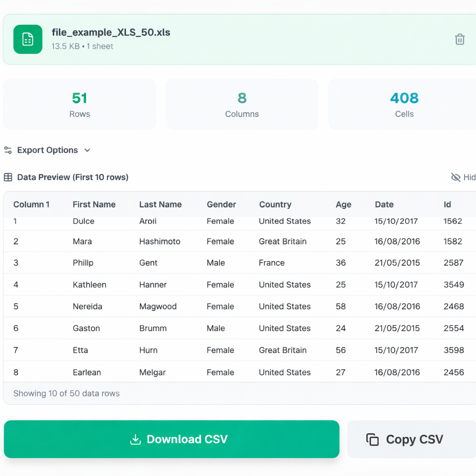Select the 51 Rows stat card
476x476 pixels.
coord(79,104)
